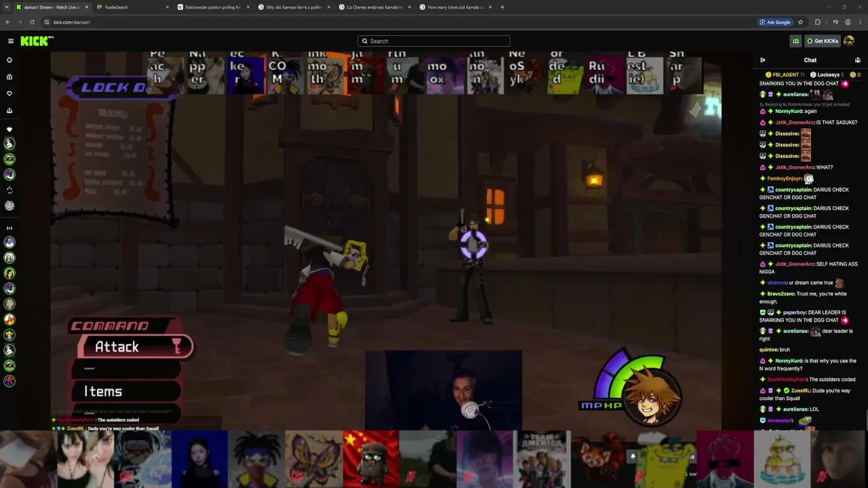
Task: Click the fourth sidebar icon above the divider
Action: pyautogui.click(x=9, y=110)
